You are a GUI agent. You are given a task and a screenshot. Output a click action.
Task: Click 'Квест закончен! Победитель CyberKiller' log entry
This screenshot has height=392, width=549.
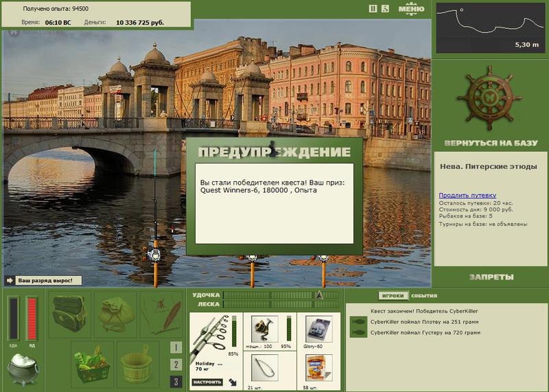click(424, 311)
